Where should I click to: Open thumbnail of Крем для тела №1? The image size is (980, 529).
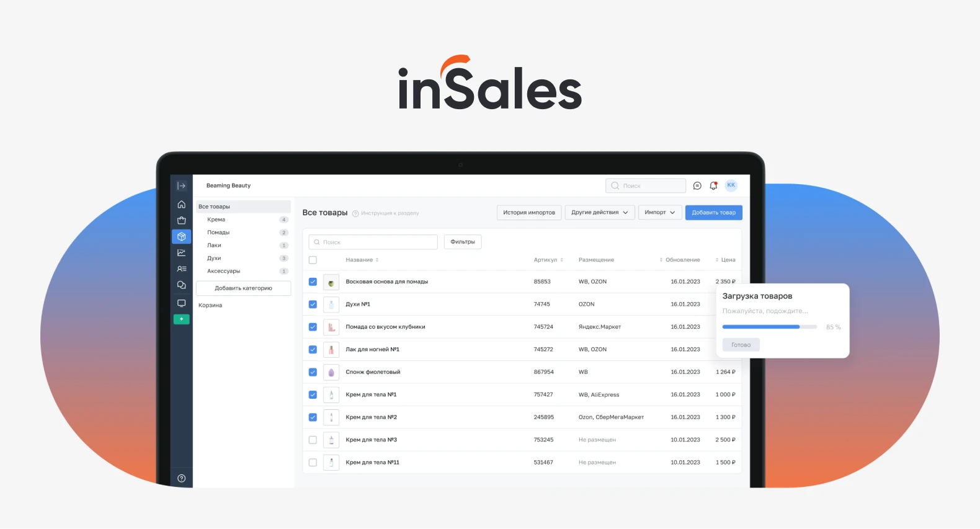(x=331, y=394)
